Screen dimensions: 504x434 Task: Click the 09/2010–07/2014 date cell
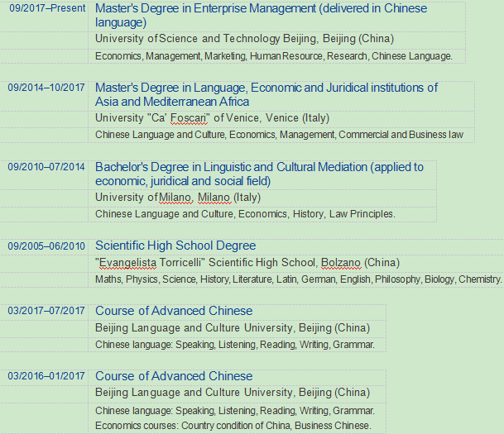click(46, 167)
